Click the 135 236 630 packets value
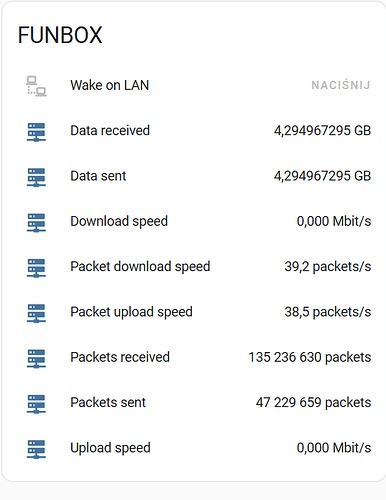 (310, 357)
